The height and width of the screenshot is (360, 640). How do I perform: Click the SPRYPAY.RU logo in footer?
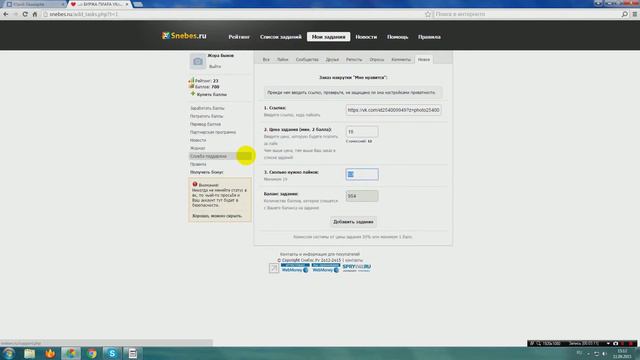(x=356, y=268)
